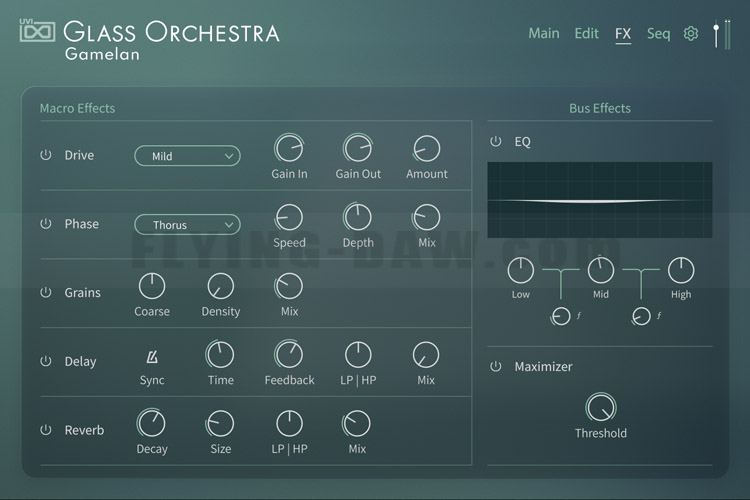
Task: Click the EQ Low gain knob
Action: point(520,270)
